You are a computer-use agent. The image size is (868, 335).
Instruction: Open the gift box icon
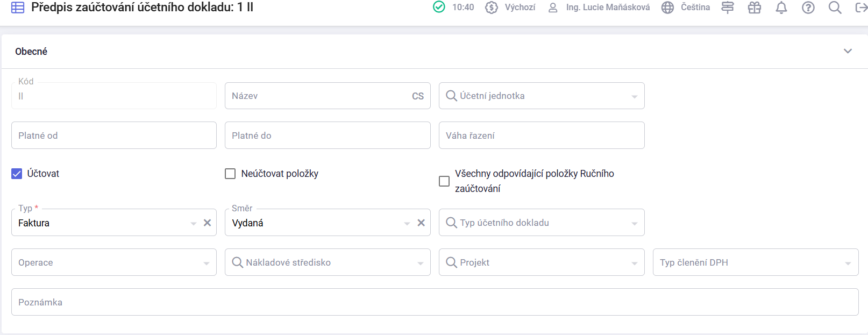point(755,8)
